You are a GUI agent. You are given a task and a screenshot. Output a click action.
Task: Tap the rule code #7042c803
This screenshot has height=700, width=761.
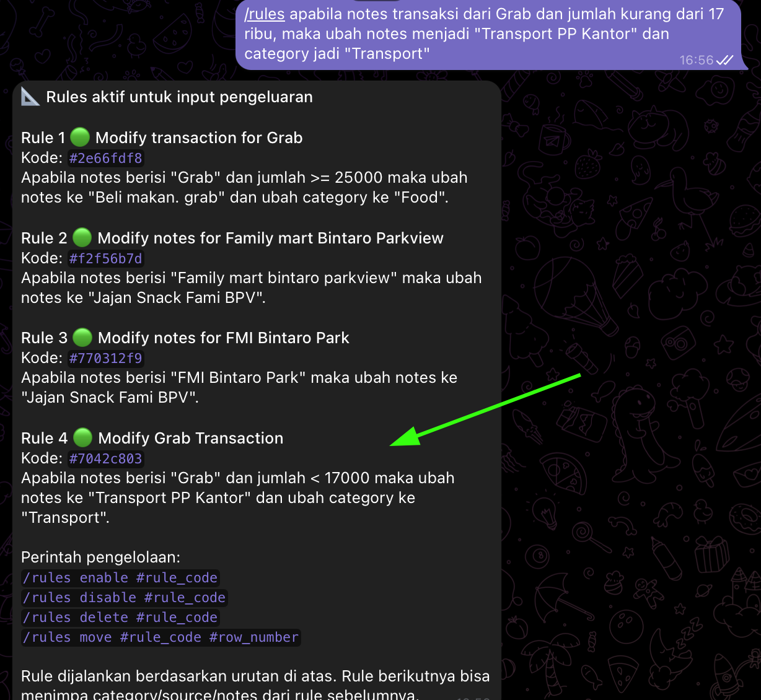click(106, 458)
